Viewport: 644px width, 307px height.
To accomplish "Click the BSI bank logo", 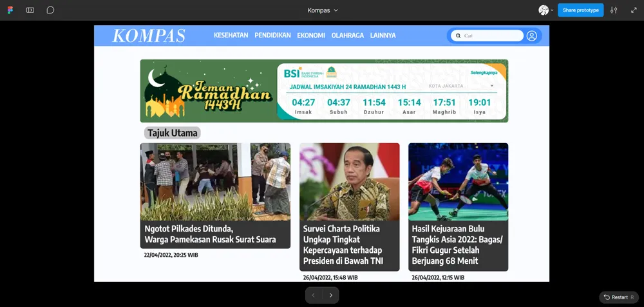I will click(x=304, y=74).
